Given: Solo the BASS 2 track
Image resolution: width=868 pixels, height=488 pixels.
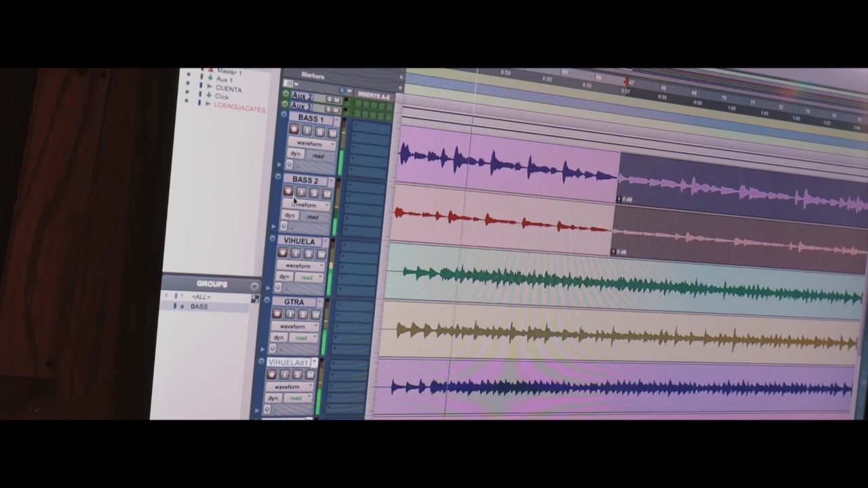Looking at the screenshot, I should pos(313,193).
